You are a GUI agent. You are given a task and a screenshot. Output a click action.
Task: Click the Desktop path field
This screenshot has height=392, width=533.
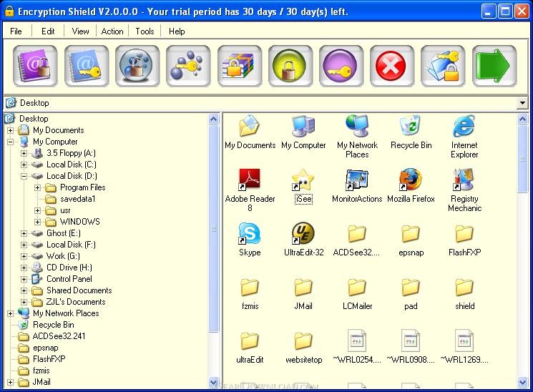click(261, 103)
